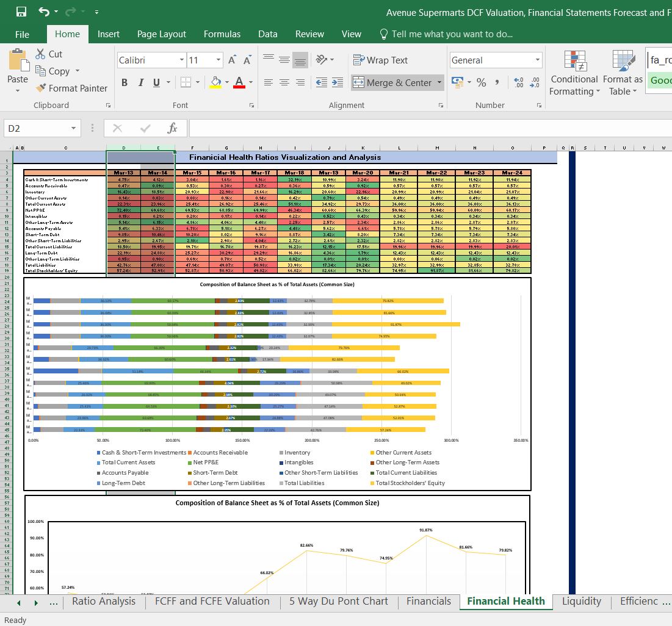672x626 pixels.
Task: Toggle Bottom Align for the cell
Action: 300,60
